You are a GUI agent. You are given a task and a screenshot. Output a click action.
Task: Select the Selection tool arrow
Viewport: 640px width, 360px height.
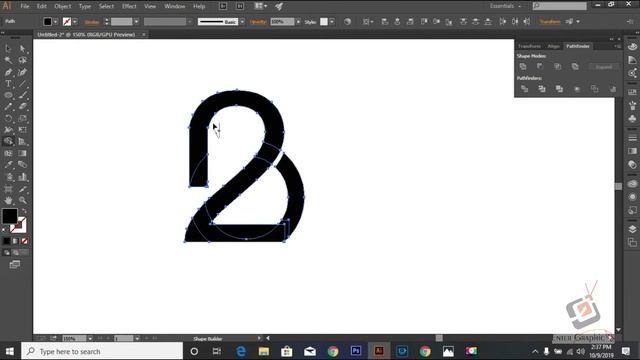8,49
